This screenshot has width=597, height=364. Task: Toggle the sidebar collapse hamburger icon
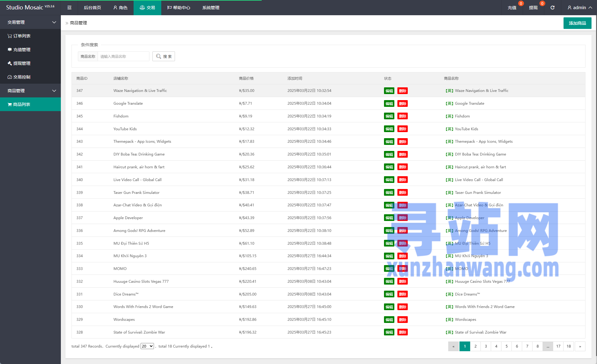69,8
